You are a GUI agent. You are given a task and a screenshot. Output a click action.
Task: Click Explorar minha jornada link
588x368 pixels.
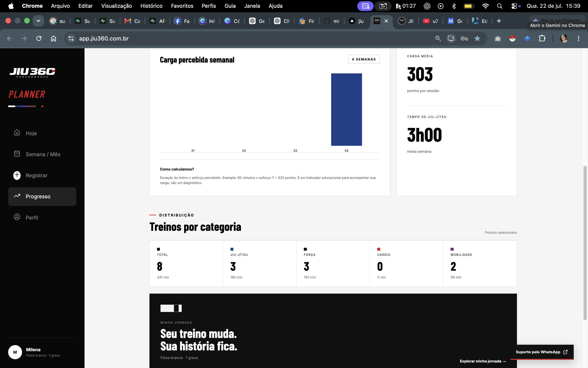(483, 361)
